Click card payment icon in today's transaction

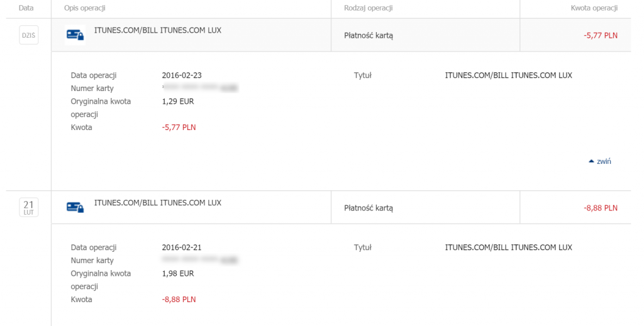point(75,35)
